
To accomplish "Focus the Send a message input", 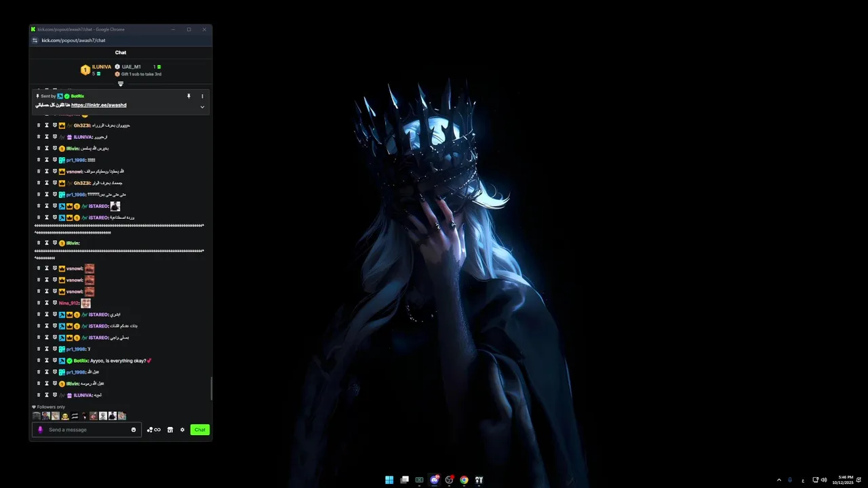I will pyautogui.click(x=88, y=430).
